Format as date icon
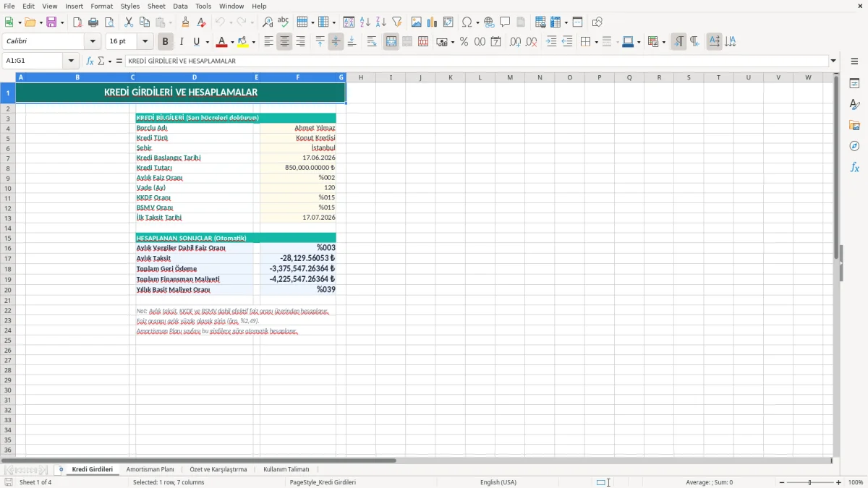Viewport: 868px width, 488px height. tap(495, 42)
